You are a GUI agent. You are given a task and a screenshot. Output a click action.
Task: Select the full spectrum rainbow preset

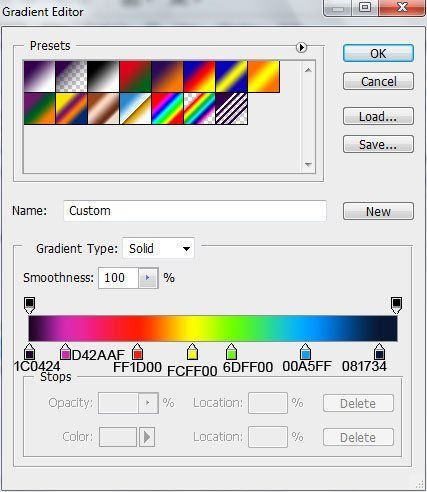point(167,109)
